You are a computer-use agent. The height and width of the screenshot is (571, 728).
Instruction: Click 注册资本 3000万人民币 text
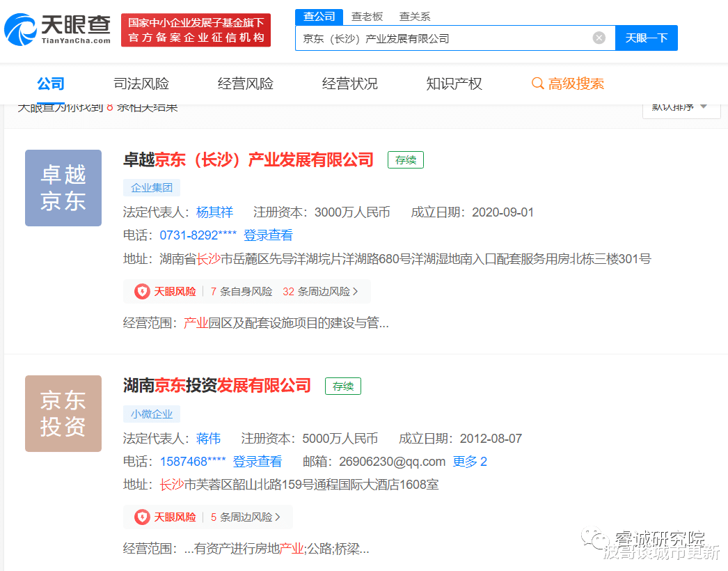pos(322,212)
